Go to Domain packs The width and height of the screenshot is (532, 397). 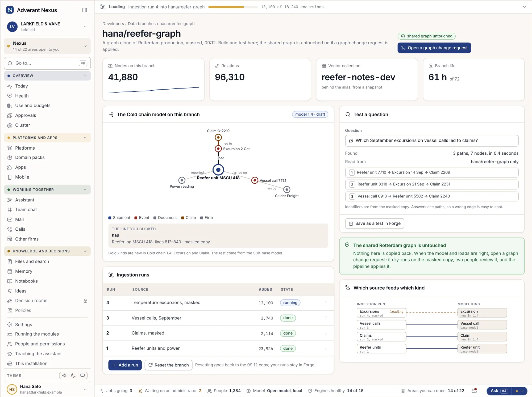pyautogui.click(x=30, y=158)
